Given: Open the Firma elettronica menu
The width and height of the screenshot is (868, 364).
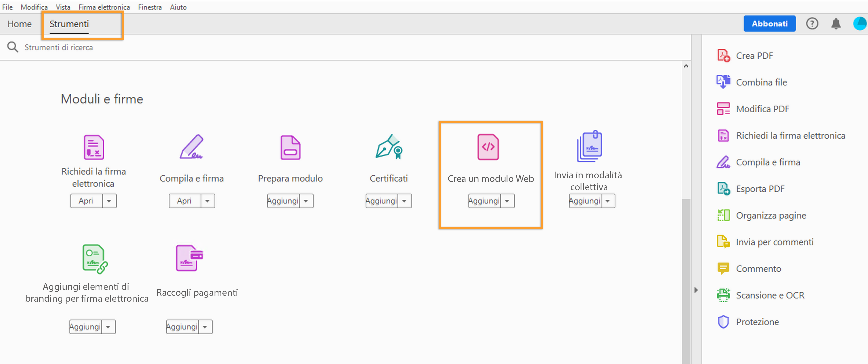Looking at the screenshot, I should (104, 7).
